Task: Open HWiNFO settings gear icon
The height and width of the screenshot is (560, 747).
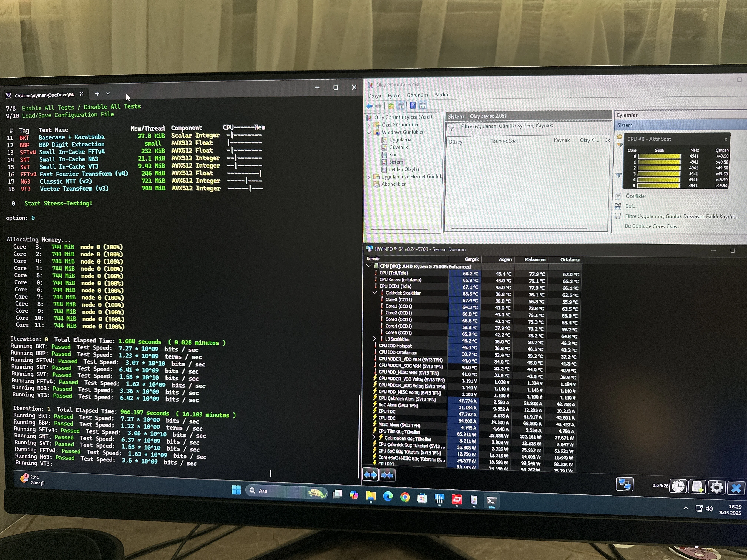Action: [716, 487]
